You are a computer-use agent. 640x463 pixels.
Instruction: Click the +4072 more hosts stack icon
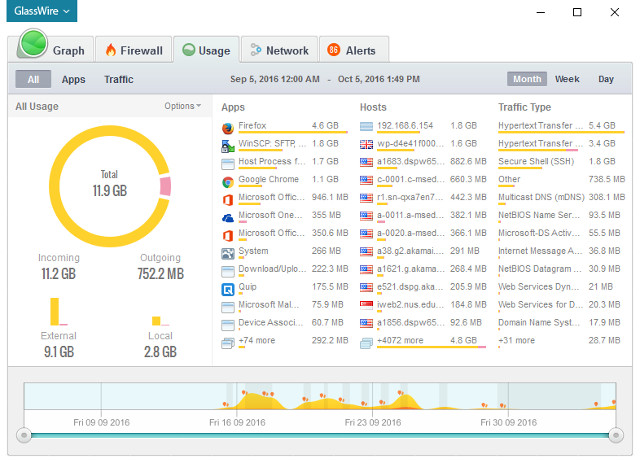[367, 343]
